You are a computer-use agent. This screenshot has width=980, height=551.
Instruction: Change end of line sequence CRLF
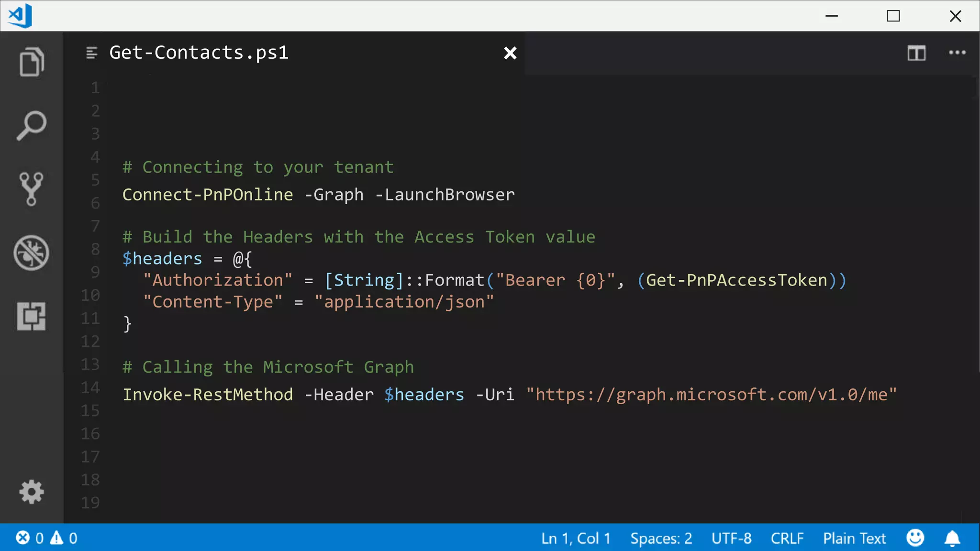(x=787, y=539)
